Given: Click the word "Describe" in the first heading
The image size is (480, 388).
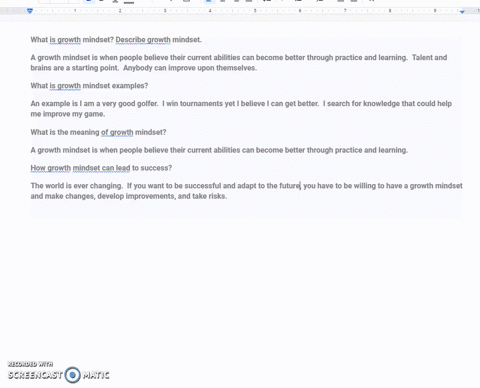Looking at the screenshot, I should (130, 40).
